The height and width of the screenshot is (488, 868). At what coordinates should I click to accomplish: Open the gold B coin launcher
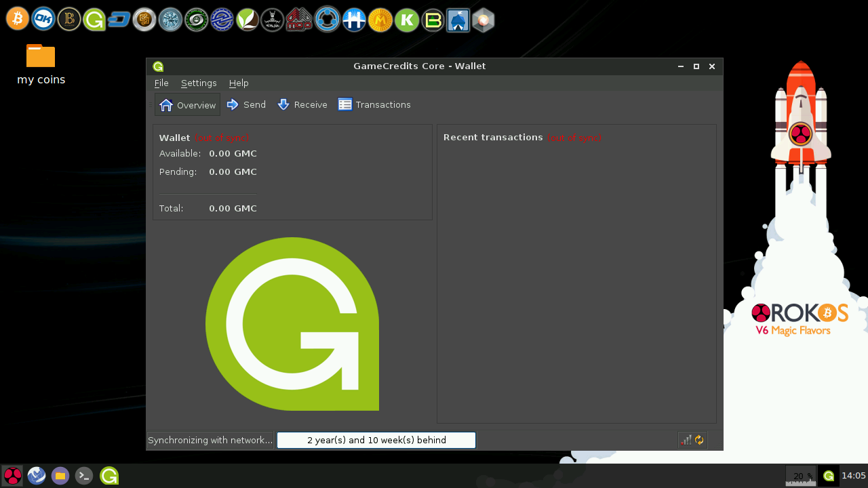pyautogui.click(x=69, y=19)
